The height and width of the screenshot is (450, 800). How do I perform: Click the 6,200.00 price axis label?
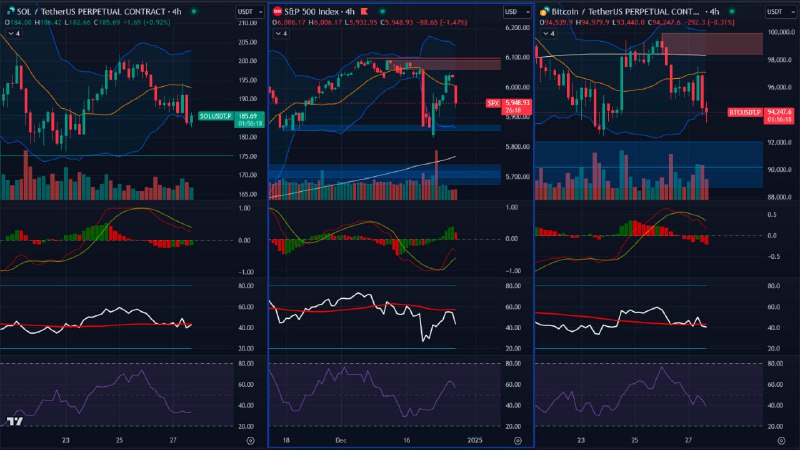517,28
